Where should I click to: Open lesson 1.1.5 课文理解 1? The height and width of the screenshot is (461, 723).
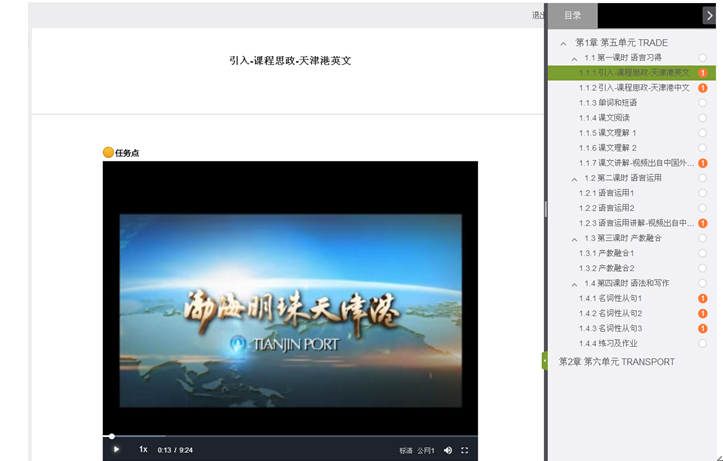pos(607,133)
